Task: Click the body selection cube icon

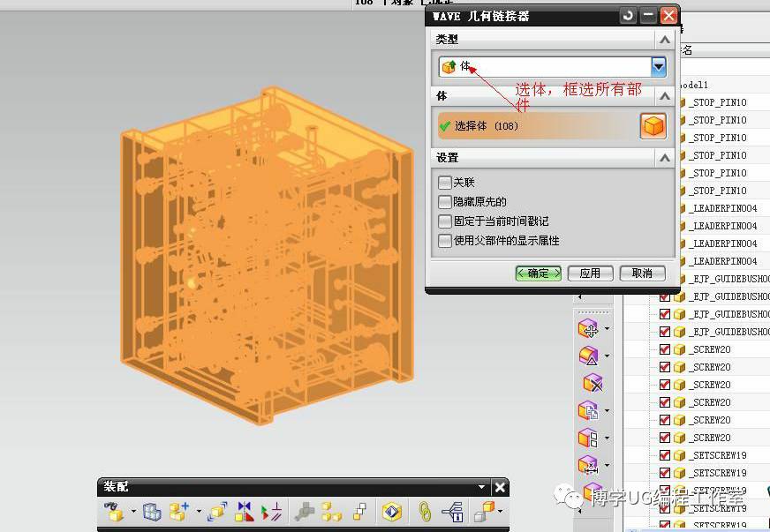Action: click(653, 126)
